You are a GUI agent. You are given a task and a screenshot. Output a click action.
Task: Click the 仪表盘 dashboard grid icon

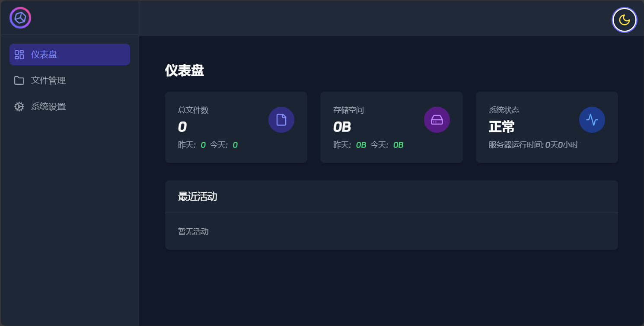click(19, 54)
